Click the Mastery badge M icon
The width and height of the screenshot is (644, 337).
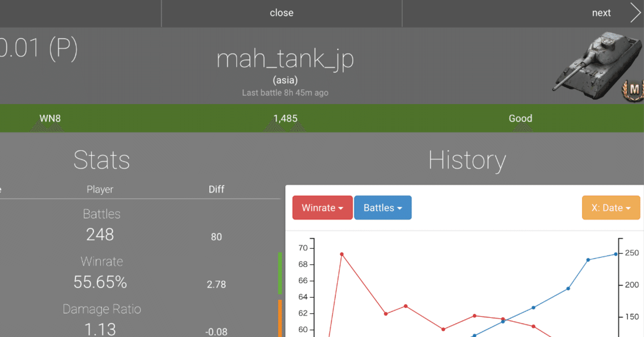click(634, 91)
